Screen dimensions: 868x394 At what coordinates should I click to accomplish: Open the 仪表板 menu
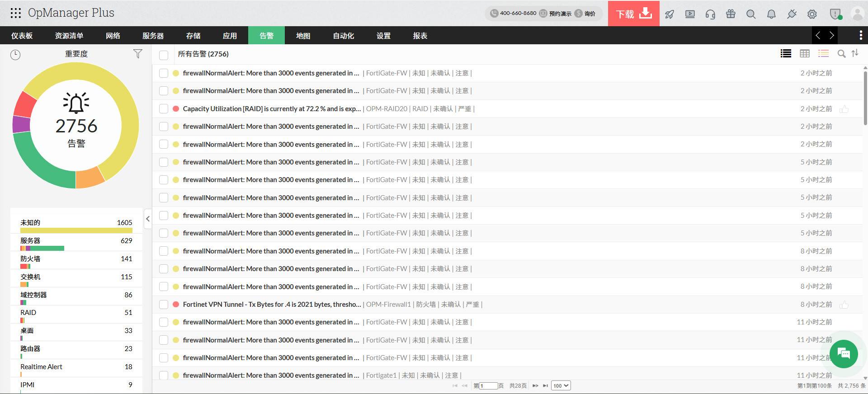tap(22, 36)
